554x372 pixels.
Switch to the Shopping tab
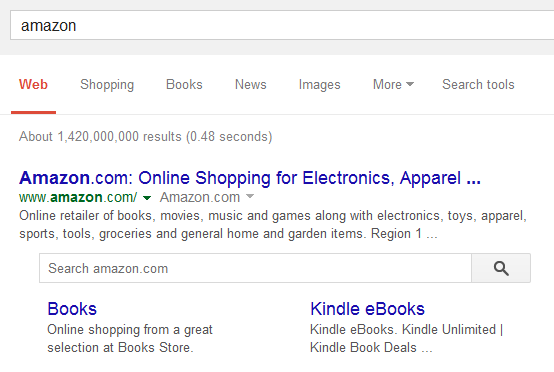point(107,84)
